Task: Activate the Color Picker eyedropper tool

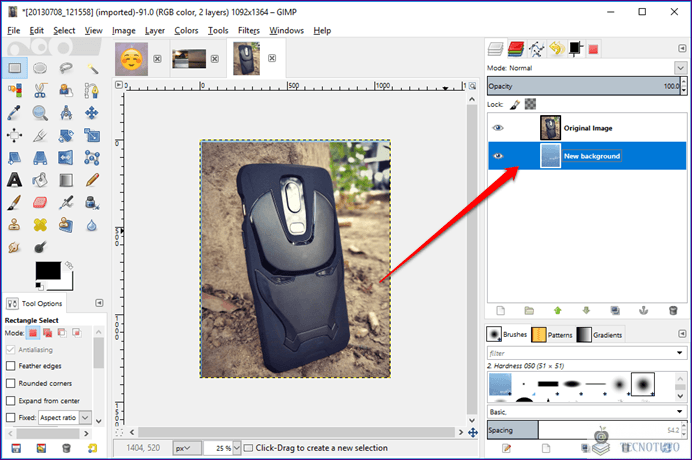Action: click(x=14, y=113)
